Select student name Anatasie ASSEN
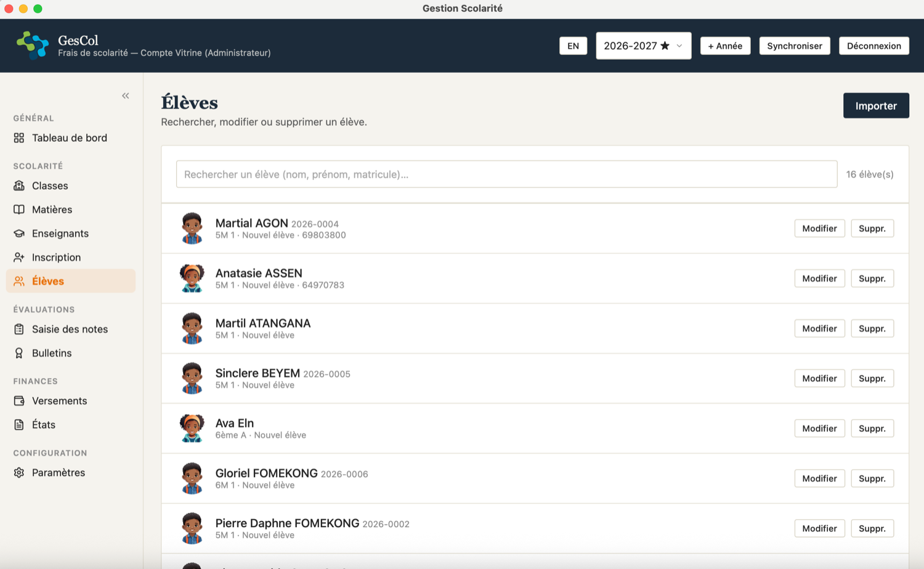The height and width of the screenshot is (569, 924). point(259,273)
